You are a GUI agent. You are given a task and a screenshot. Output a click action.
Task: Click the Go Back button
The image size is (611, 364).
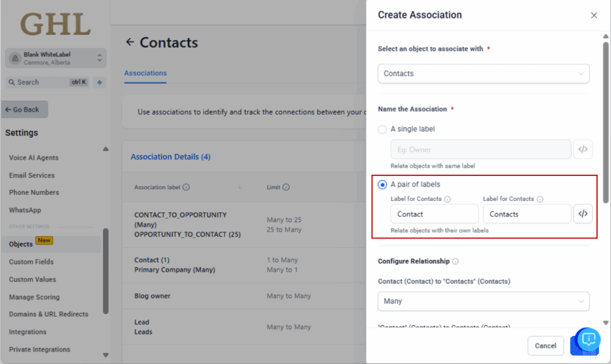tap(25, 110)
